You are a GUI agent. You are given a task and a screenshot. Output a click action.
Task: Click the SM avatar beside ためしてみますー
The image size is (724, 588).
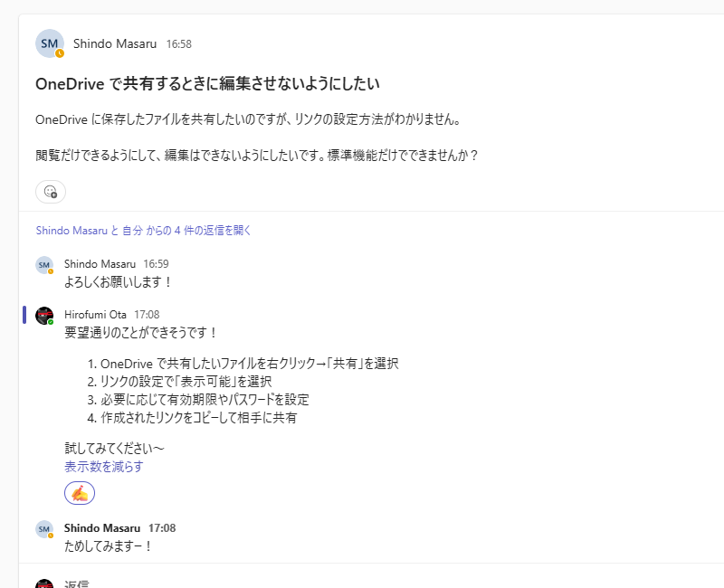[x=44, y=528]
